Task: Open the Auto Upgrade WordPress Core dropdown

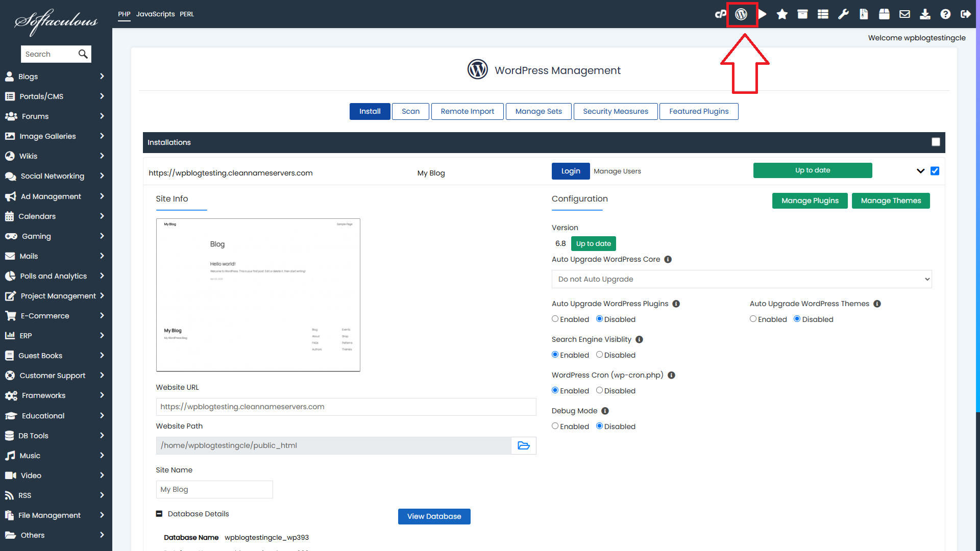Action: 742,279
